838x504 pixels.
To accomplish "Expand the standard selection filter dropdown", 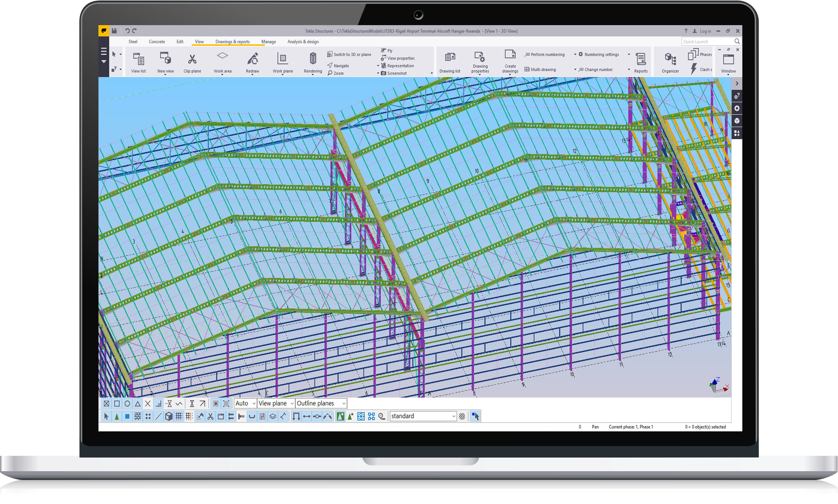I will pos(454,416).
